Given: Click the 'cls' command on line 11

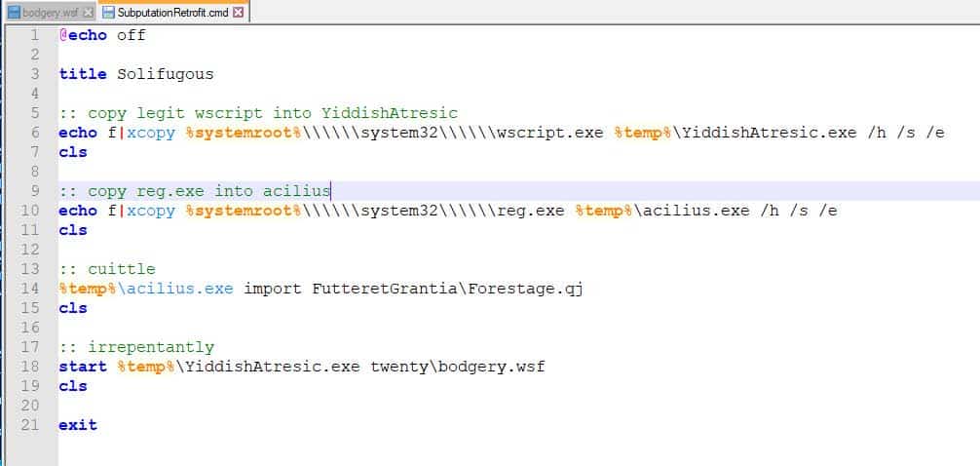Looking at the screenshot, I should (73, 230).
